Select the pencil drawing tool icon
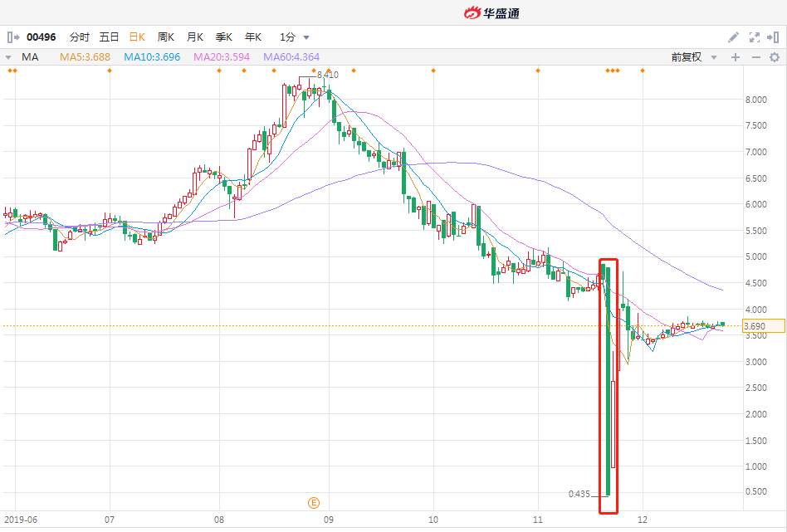Image resolution: width=787 pixels, height=532 pixels. (733, 37)
